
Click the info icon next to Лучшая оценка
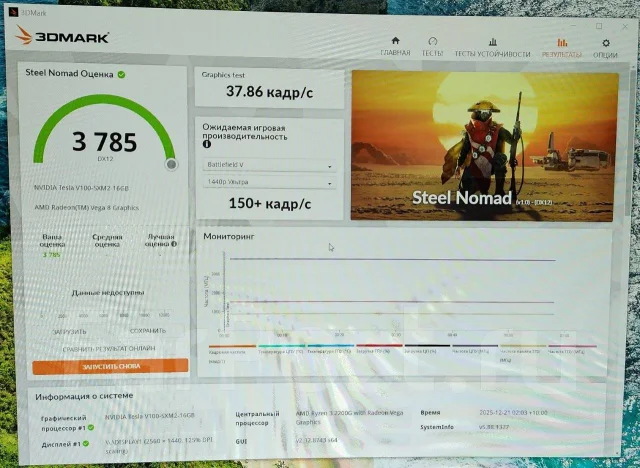point(174,244)
